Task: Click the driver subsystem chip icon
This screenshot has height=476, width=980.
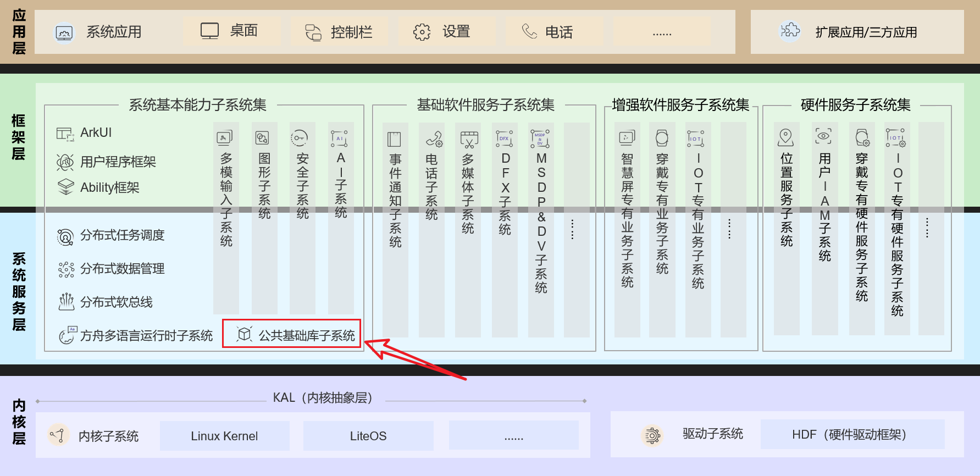Action: tap(652, 436)
